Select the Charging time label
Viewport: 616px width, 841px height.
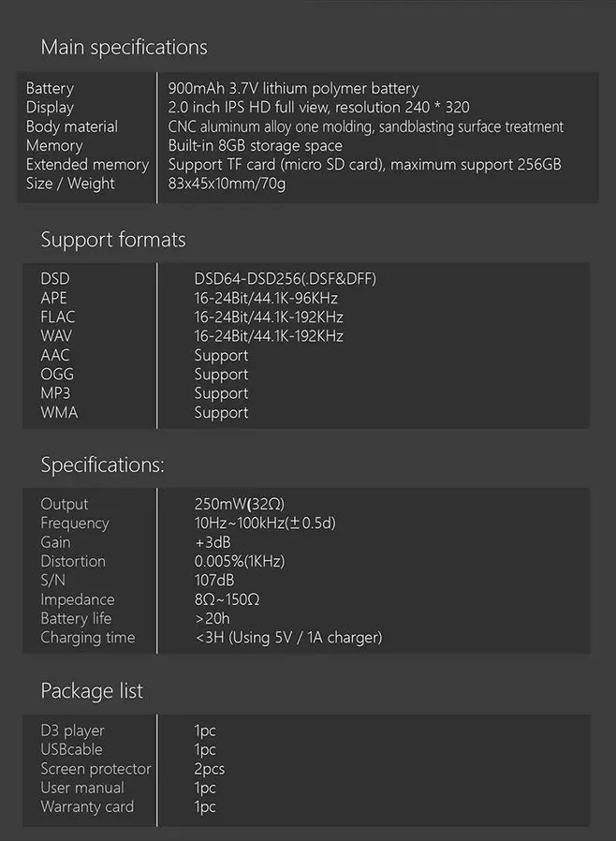coord(88,638)
